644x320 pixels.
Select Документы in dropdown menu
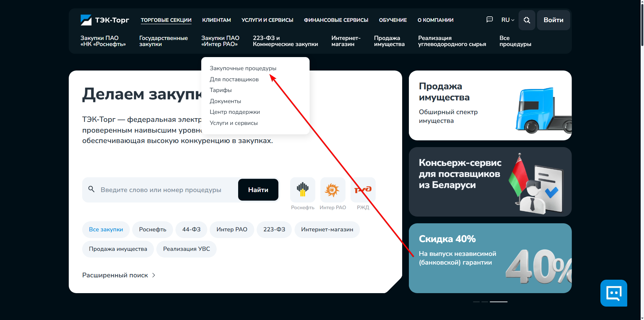pos(225,101)
